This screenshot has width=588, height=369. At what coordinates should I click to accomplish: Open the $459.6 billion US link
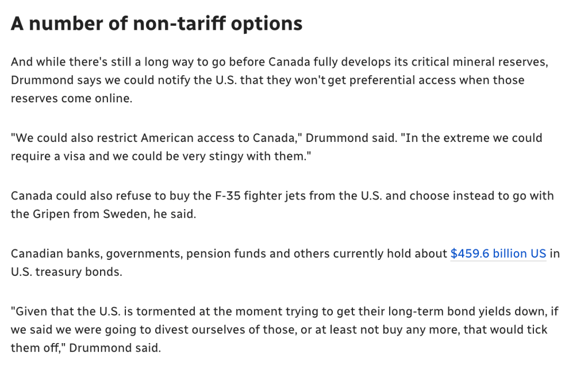pyautogui.click(x=498, y=253)
